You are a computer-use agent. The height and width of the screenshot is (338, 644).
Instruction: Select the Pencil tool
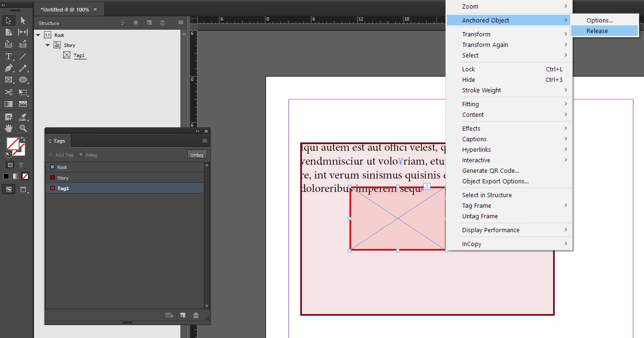(x=23, y=68)
